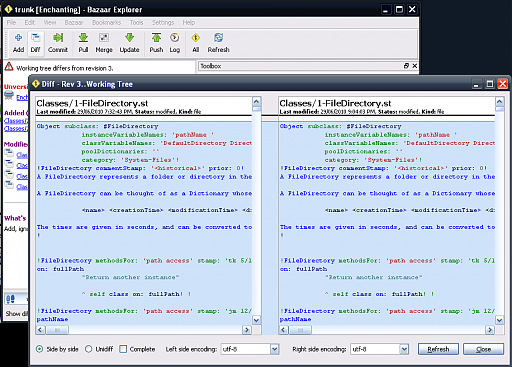Click the Unversioned file link
This screenshot has width=512, height=367.
tap(22, 97)
